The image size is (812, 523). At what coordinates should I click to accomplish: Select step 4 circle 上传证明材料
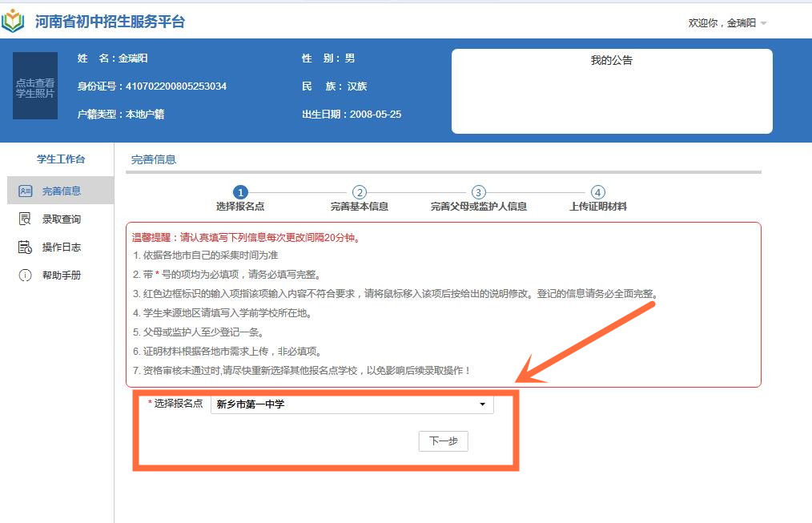597,192
